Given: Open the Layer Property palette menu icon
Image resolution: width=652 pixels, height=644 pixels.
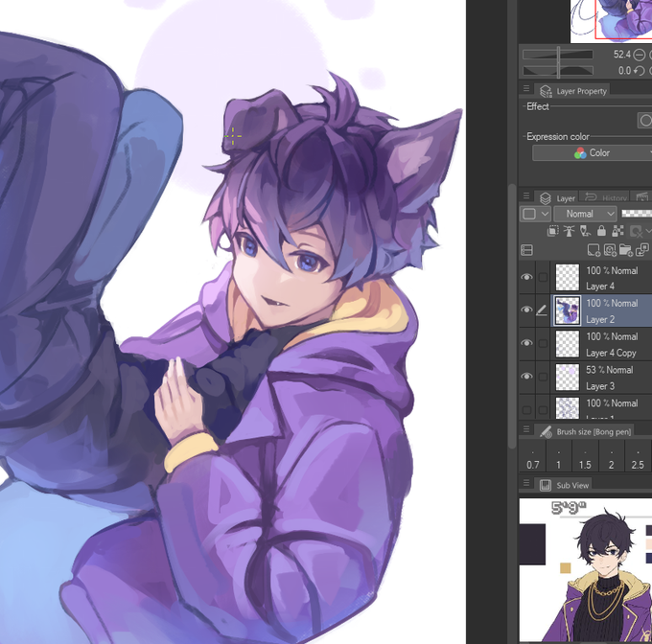Looking at the screenshot, I should click(x=526, y=88).
